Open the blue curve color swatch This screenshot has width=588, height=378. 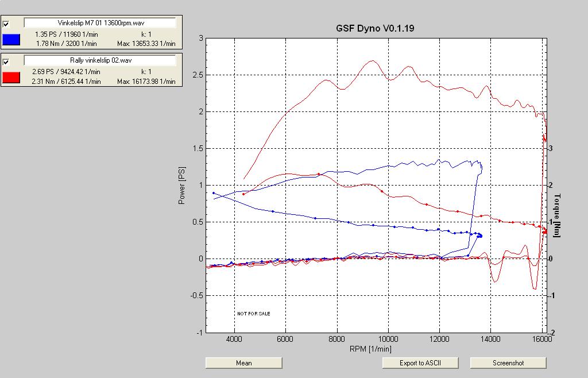click(11, 40)
